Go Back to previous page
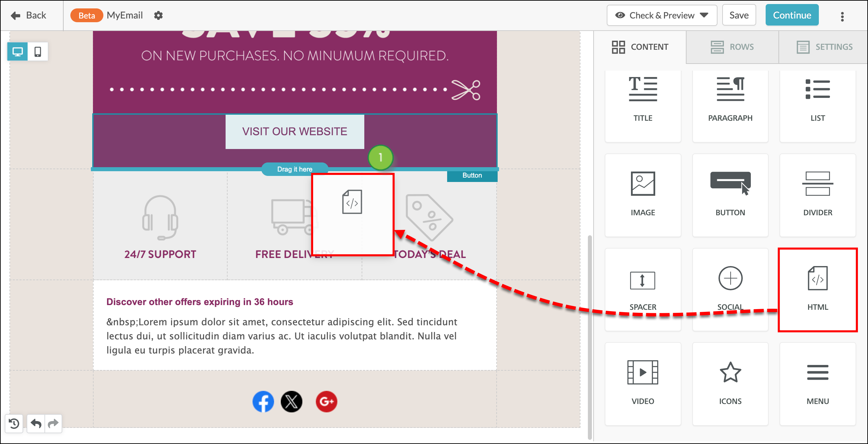This screenshot has height=444, width=868. click(29, 15)
